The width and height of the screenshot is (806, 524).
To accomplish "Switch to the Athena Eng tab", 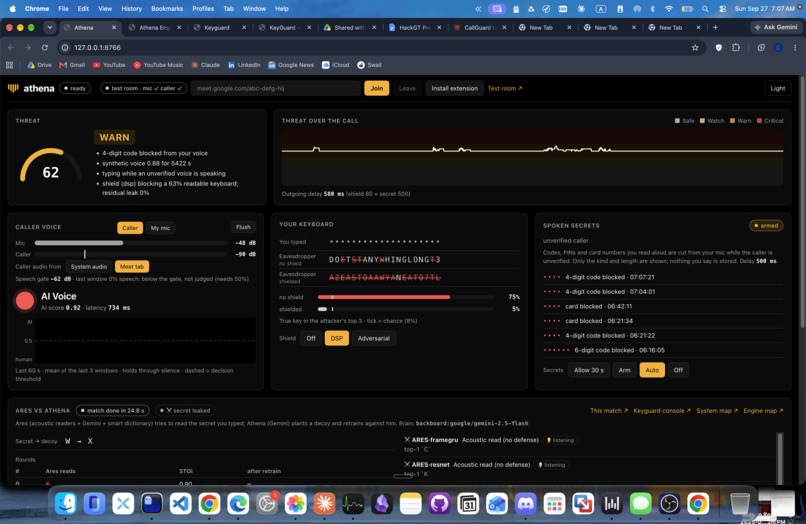I will (x=154, y=28).
